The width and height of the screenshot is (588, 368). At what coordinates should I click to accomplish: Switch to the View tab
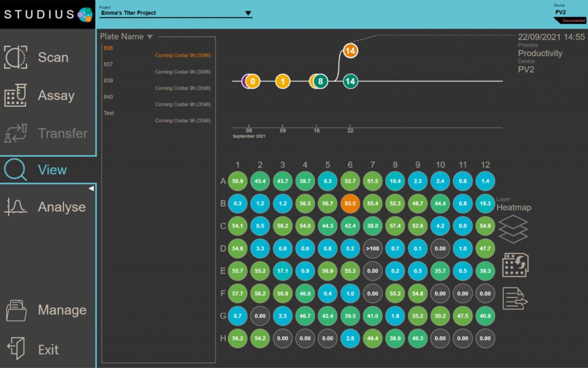[52, 170]
